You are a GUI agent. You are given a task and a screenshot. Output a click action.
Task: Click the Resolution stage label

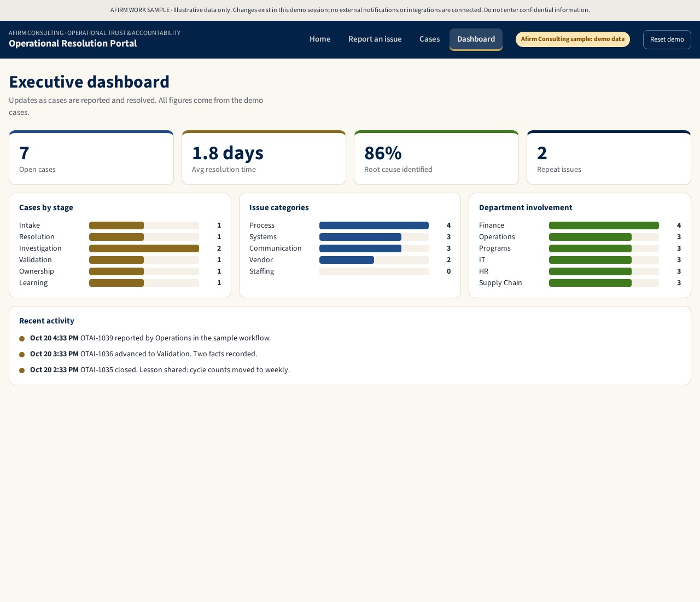(37, 237)
